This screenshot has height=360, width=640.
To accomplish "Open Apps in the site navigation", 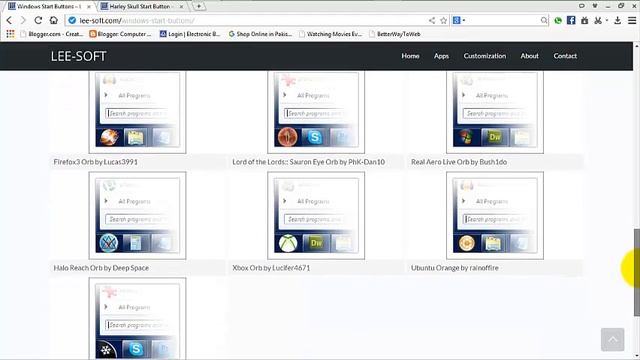I will (x=441, y=56).
